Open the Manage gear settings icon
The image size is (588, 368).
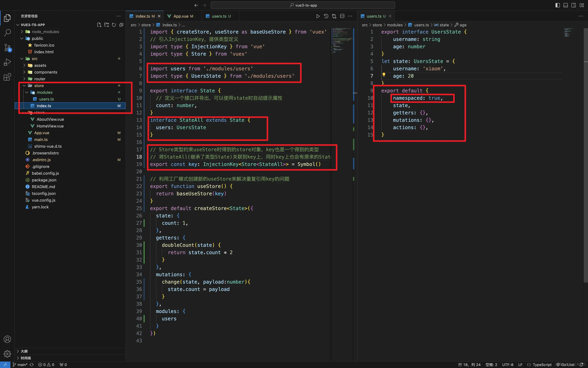[7, 354]
